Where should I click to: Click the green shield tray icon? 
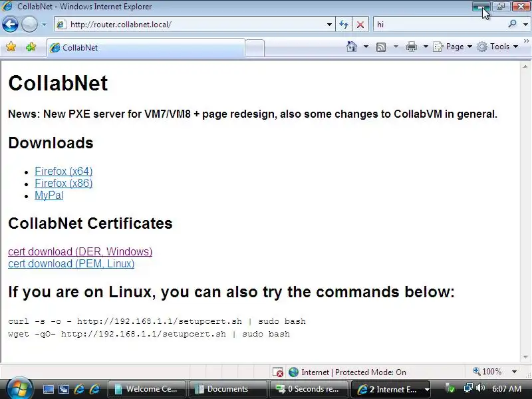[x=451, y=388]
